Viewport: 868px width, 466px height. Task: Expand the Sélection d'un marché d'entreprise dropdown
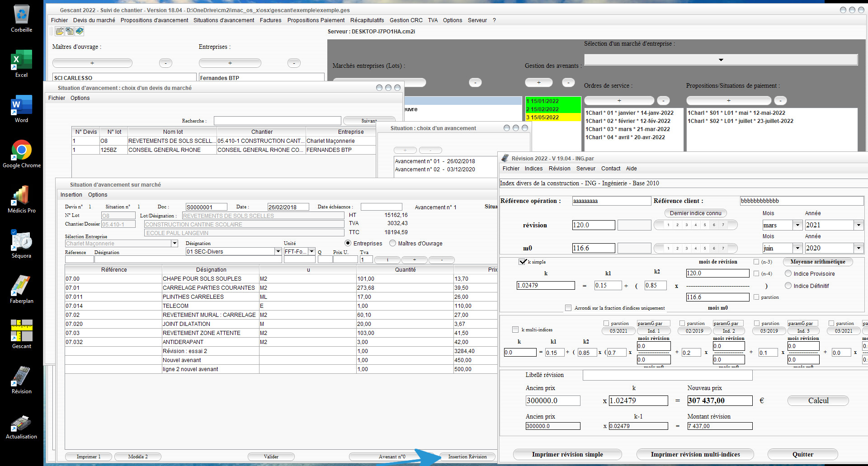pyautogui.click(x=721, y=60)
